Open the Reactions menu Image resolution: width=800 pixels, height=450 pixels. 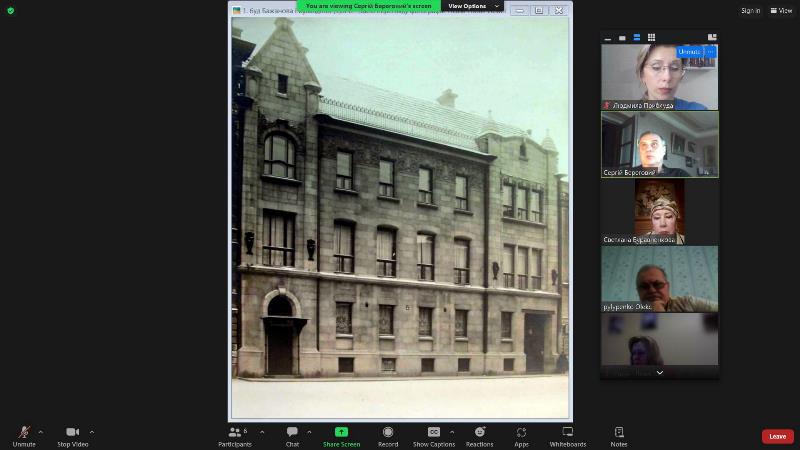(480, 437)
